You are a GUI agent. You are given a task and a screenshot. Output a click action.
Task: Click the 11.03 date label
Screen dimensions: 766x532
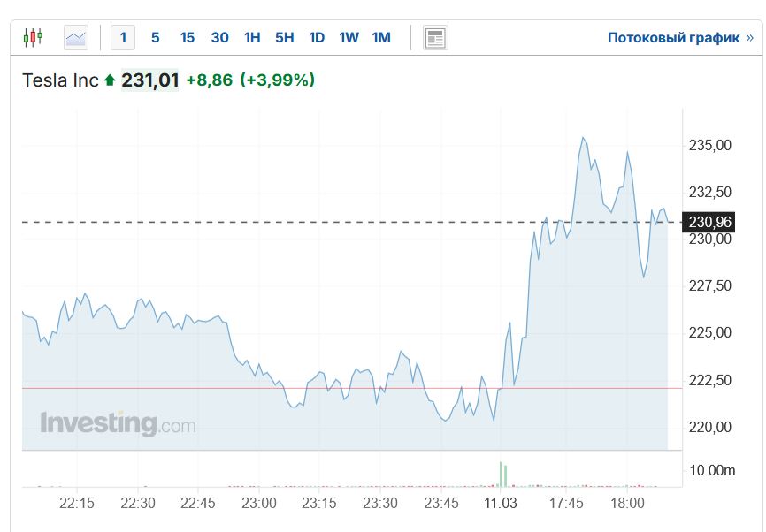[x=501, y=503]
